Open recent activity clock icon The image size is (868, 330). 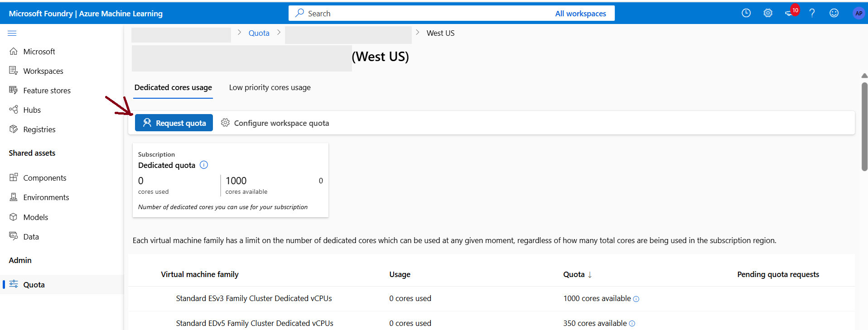746,13
